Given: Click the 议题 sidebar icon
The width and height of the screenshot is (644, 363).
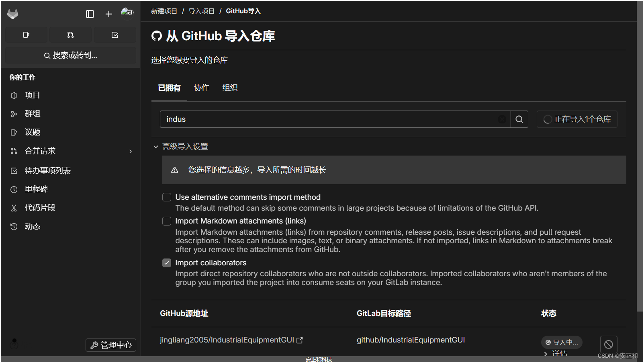Looking at the screenshot, I should click(x=14, y=133).
